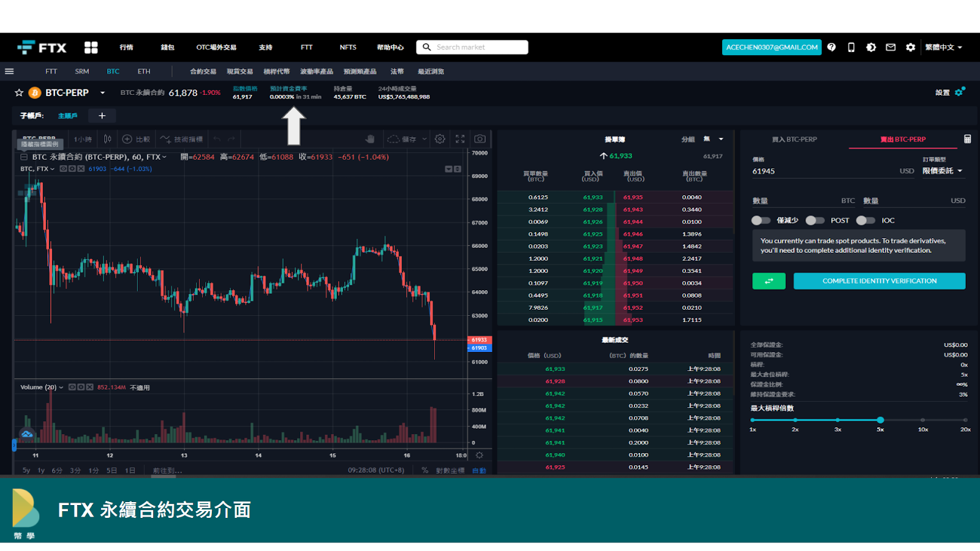The image size is (980, 551).
Task: Click the mobile phone icon in header
Action: tap(851, 47)
